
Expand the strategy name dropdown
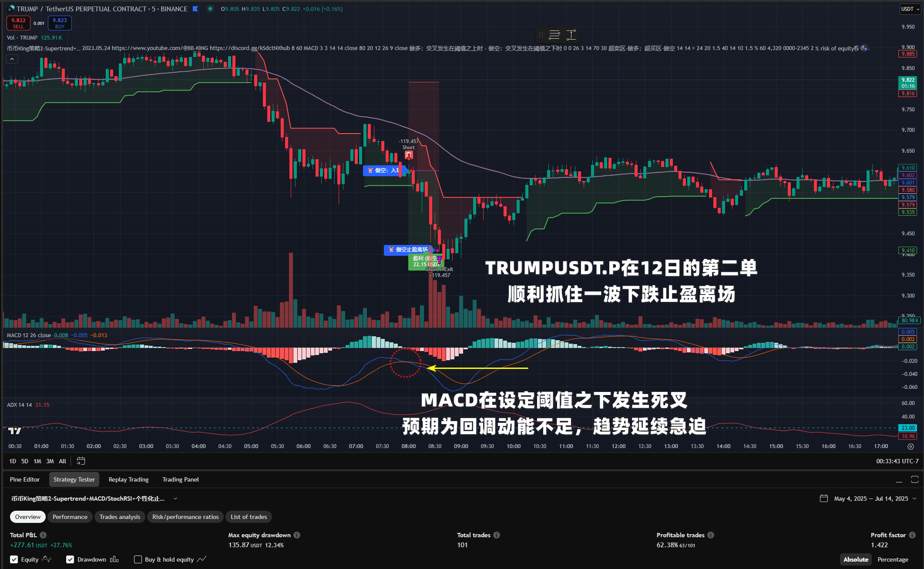(175, 499)
